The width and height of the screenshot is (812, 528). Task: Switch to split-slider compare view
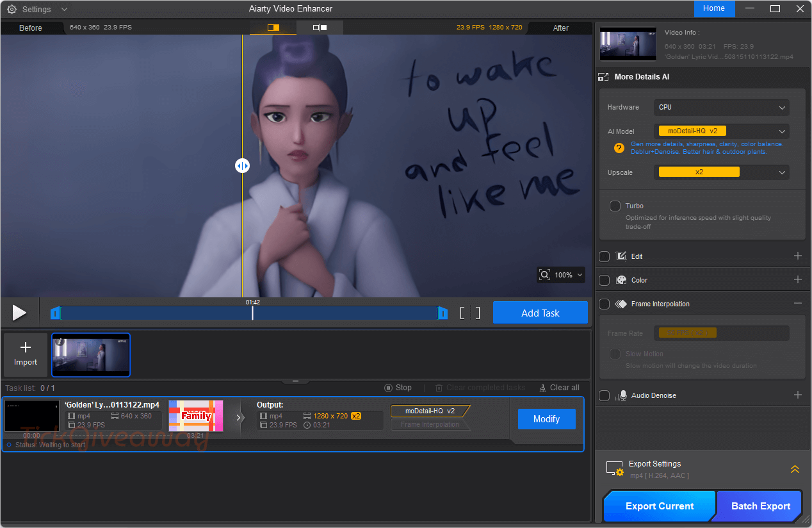point(273,28)
